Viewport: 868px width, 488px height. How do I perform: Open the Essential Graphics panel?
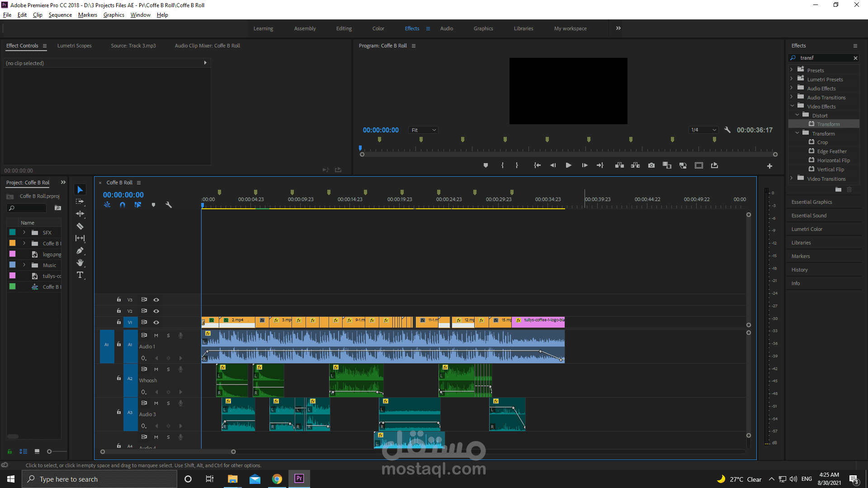pyautogui.click(x=811, y=202)
